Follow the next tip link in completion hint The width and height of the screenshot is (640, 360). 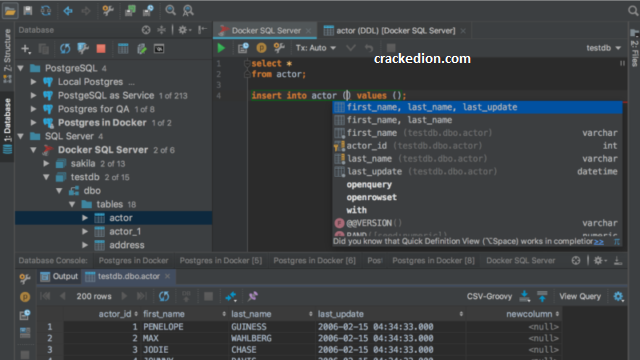[x=599, y=242]
